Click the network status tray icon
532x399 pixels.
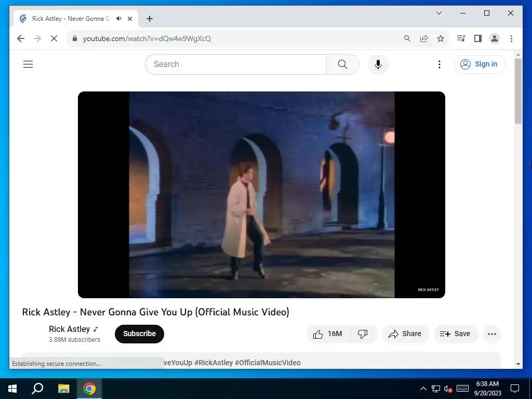[x=436, y=389]
